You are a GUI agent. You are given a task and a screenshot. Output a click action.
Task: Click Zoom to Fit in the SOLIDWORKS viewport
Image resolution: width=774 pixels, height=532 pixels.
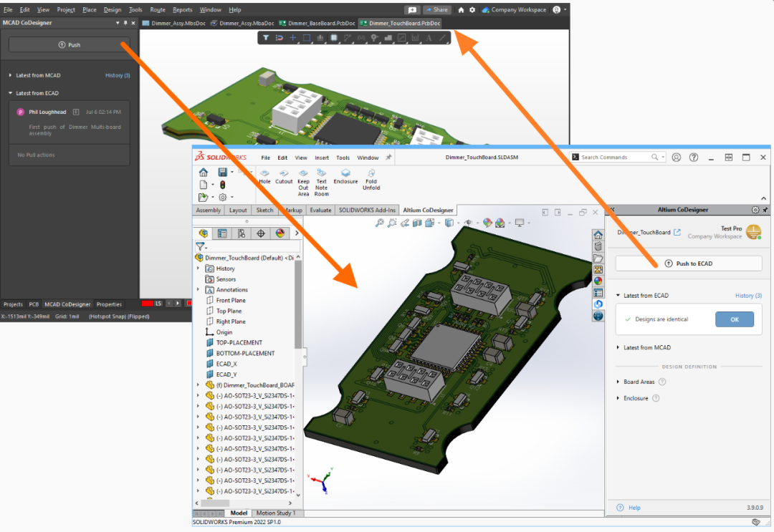(379, 223)
